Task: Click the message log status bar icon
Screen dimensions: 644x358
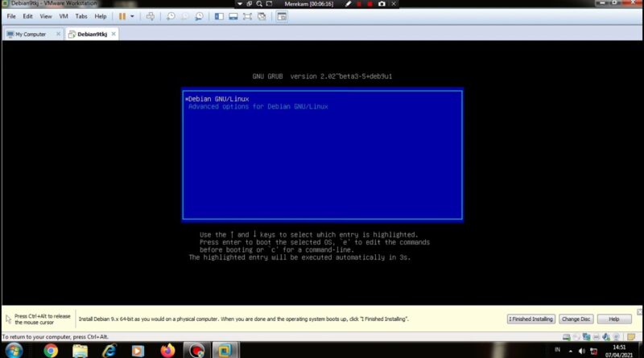Action: tap(631, 337)
